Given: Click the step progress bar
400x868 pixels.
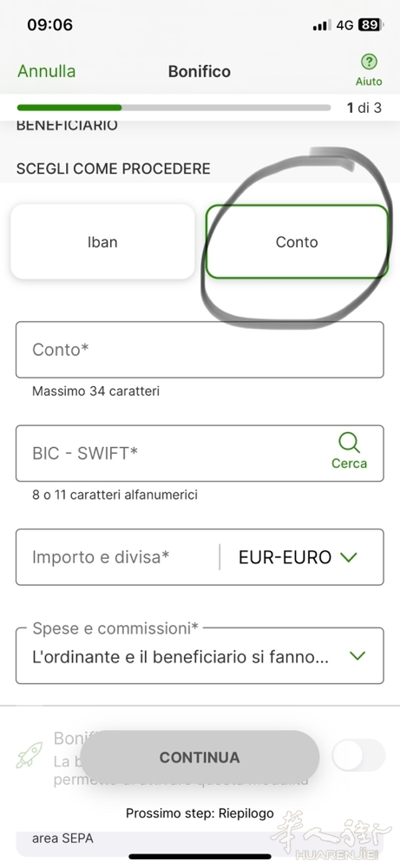Looking at the screenshot, I should [x=174, y=108].
